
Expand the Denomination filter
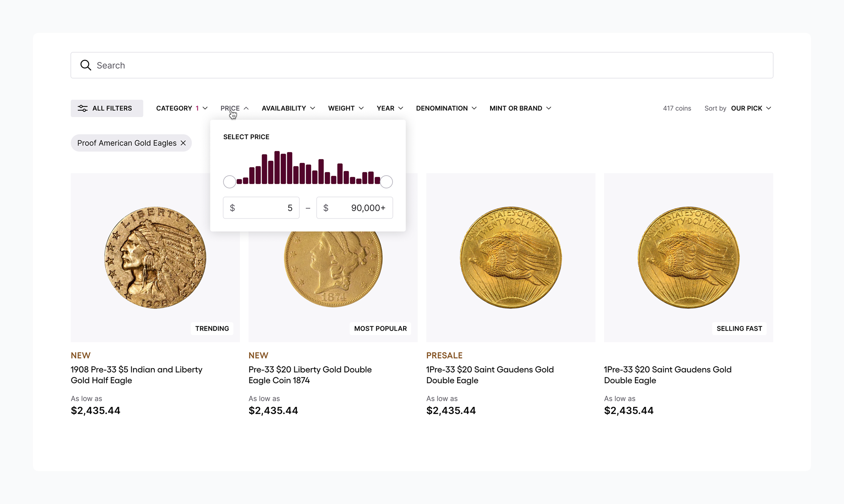tap(446, 108)
